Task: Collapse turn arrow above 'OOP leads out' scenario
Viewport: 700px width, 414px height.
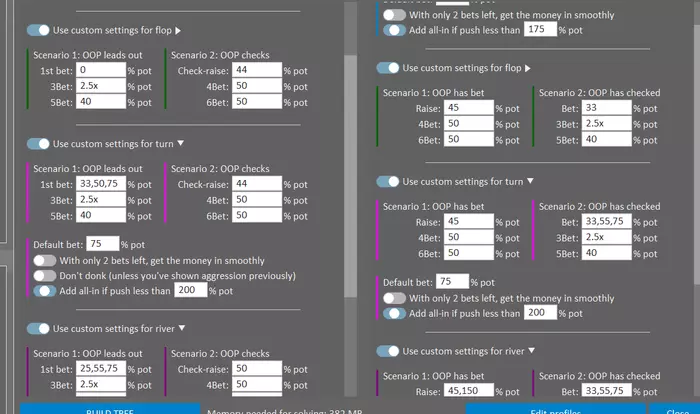Action: click(x=180, y=143)
